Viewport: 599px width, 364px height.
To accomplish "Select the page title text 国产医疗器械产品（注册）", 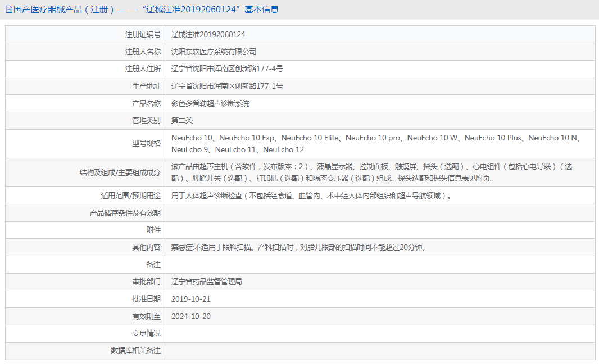I will point(64,10).
